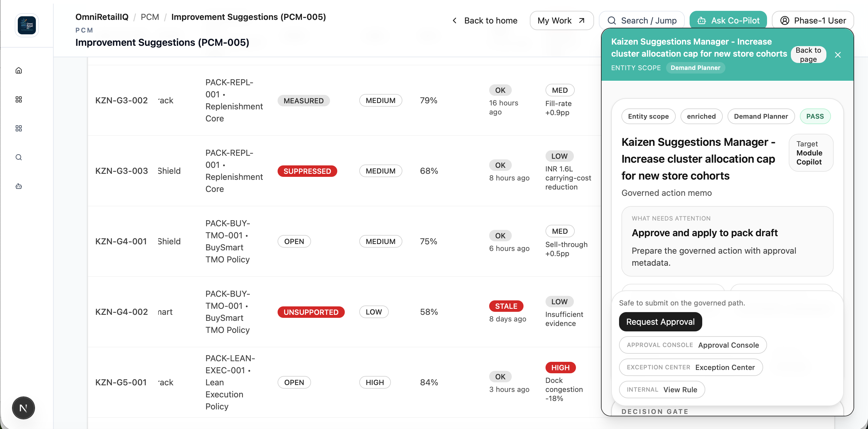The width and height of the screenshot is (868, 429).
Task: Select the KZN-G5-001 row ID
Action: [121, 382]
